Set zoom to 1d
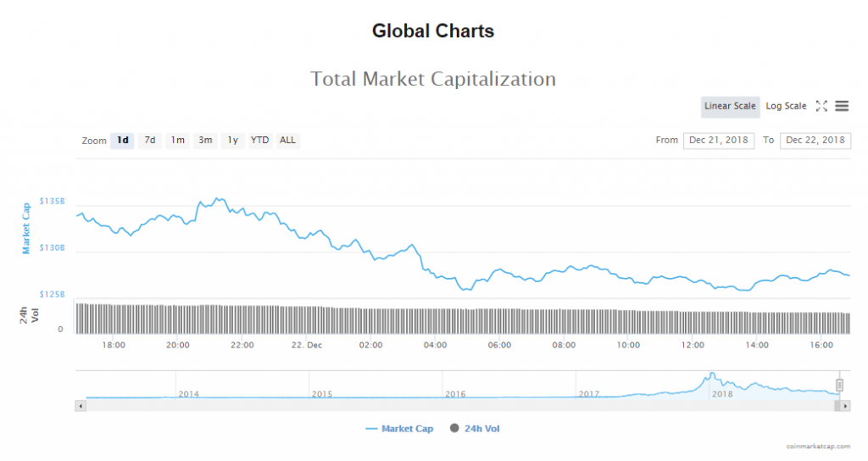This screenshot has height=461, width=868. (x=123, y=141)
